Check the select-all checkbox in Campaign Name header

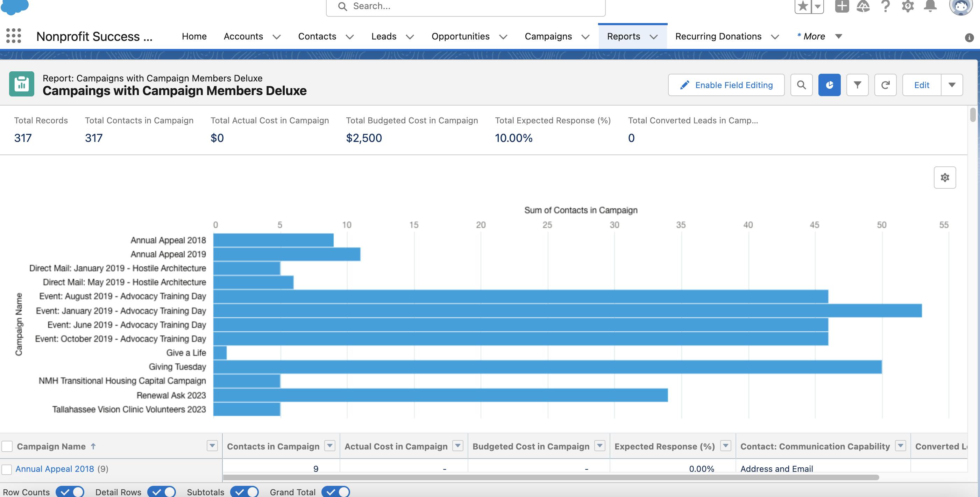point(7,446)
